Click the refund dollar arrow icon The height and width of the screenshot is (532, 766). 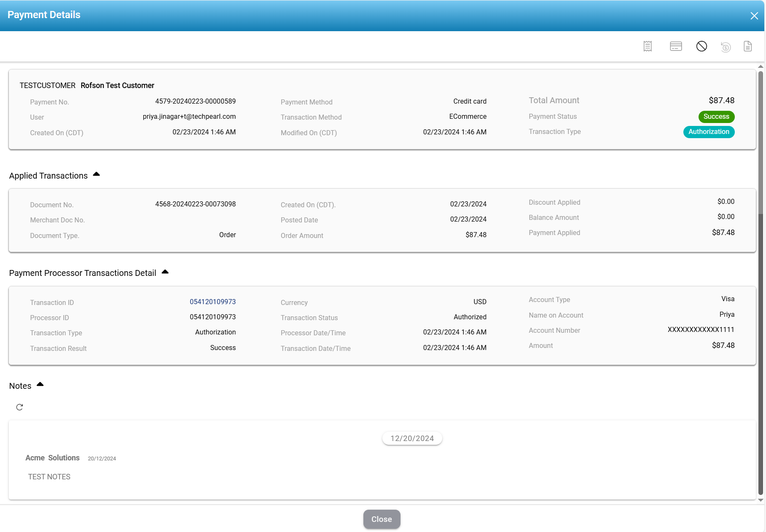[x=726, y=47]
